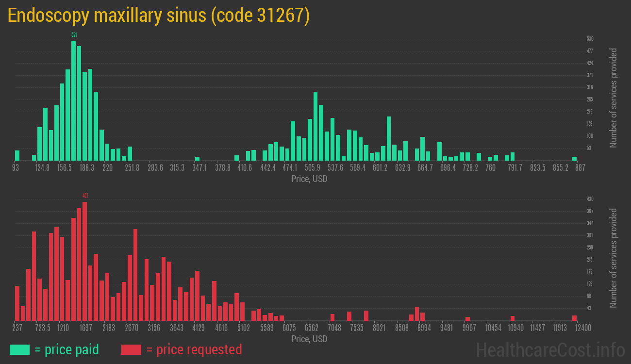Click the 505.9 x-axis label in top chart
This screenshot has height=364, width=631.
313,168
